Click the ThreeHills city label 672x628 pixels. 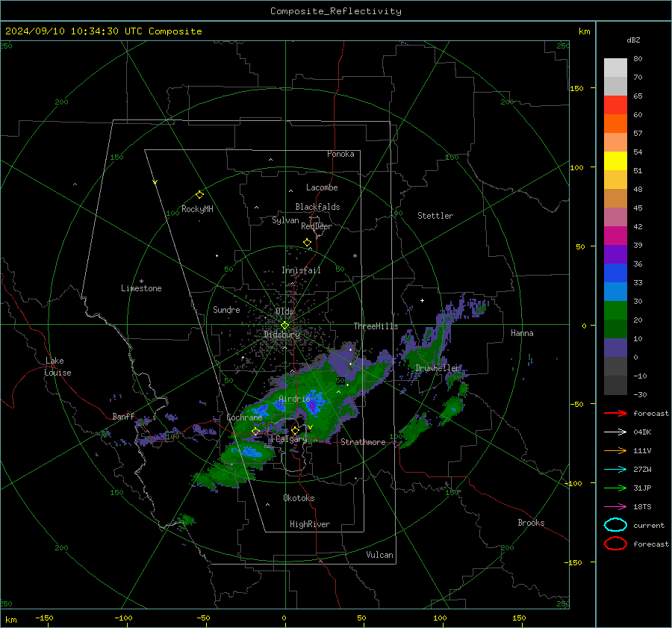click(x=376, y=326)
